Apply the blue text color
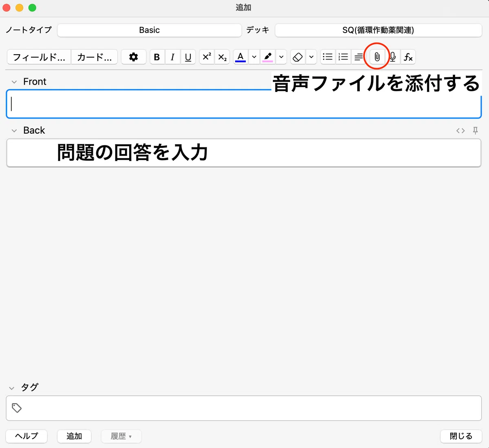Viewport: 489px width, 448px height. pos(240,57)
